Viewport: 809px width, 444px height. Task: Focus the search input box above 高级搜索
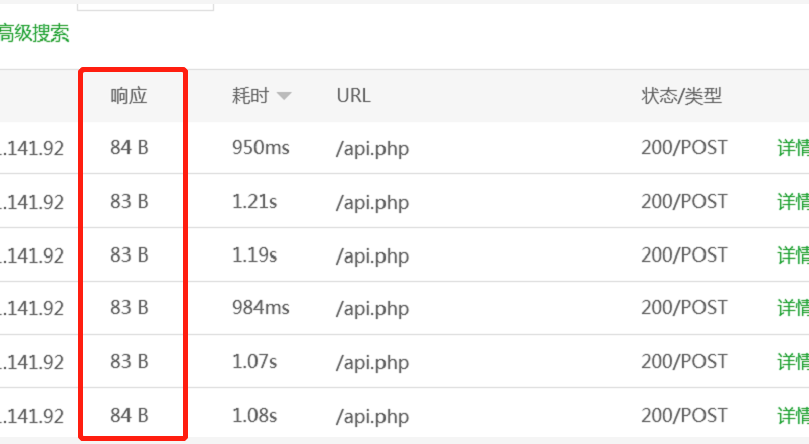145,5
